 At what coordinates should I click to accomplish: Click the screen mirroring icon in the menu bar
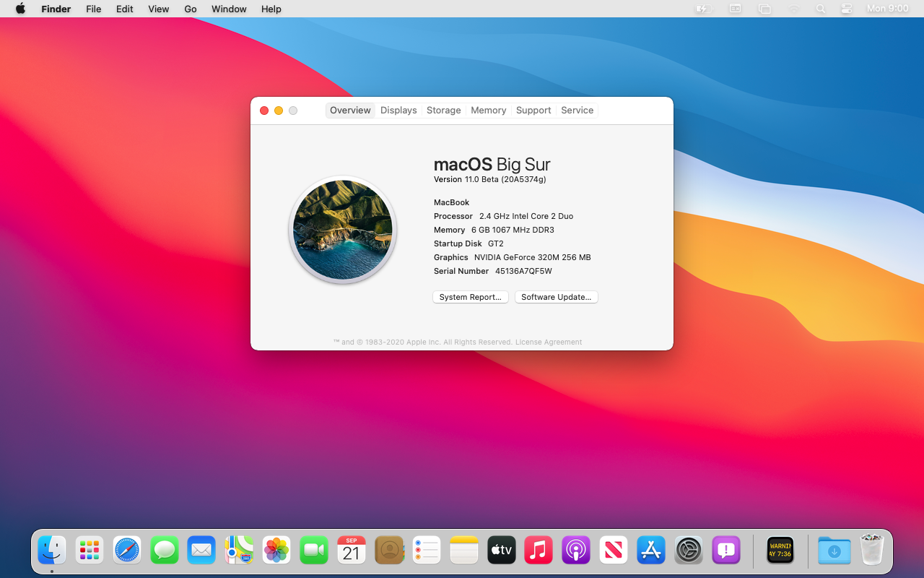(764, 9)
